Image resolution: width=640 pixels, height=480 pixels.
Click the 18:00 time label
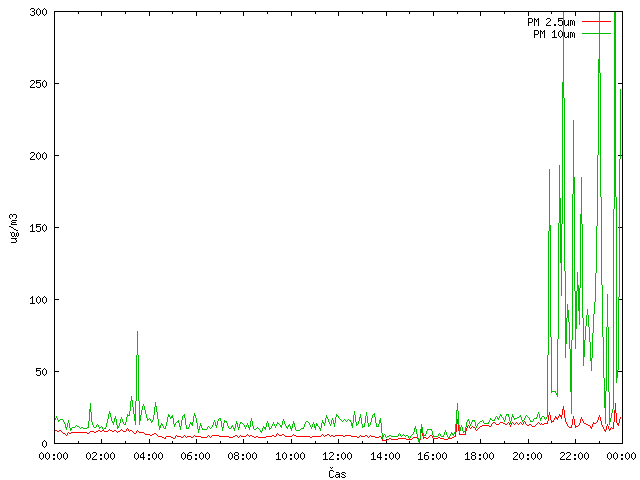(480, 456)
